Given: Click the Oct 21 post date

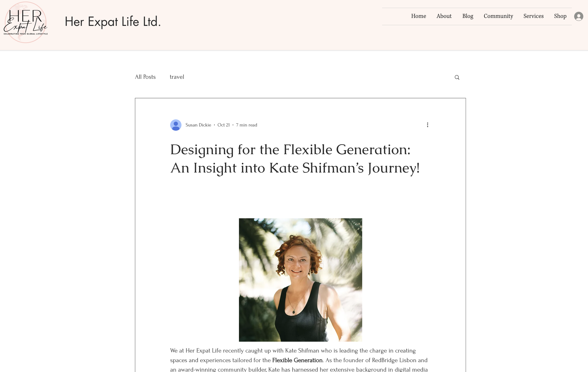Looking at the screenshot, I should tap(223, 125).
